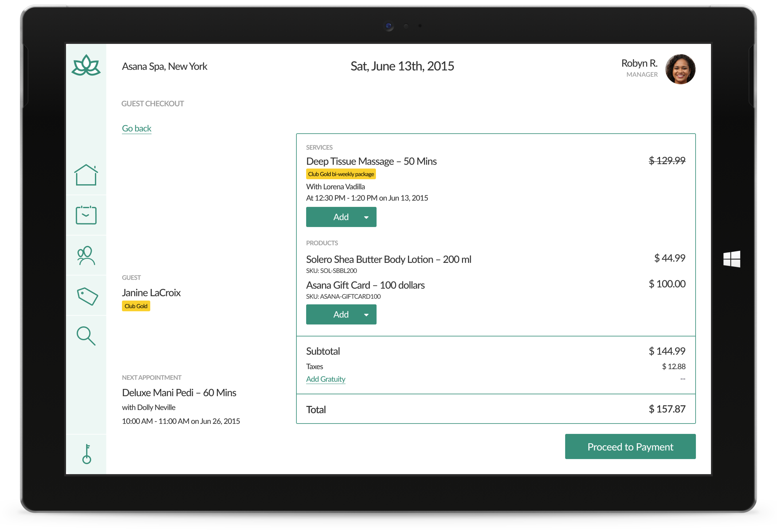Select the price tag sidebar icon
777x532 pixels.
coord(87,296)
